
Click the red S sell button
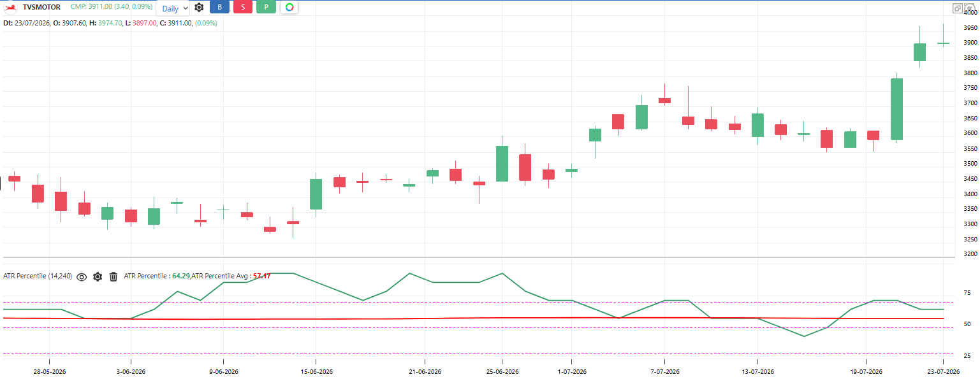pos(243,8)
